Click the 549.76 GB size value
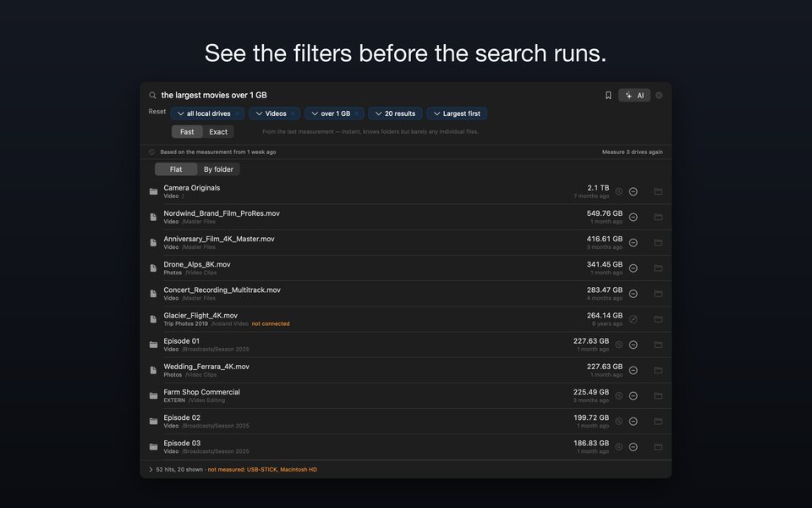Viewport: 812px width, 508px height. click(604, 213)
